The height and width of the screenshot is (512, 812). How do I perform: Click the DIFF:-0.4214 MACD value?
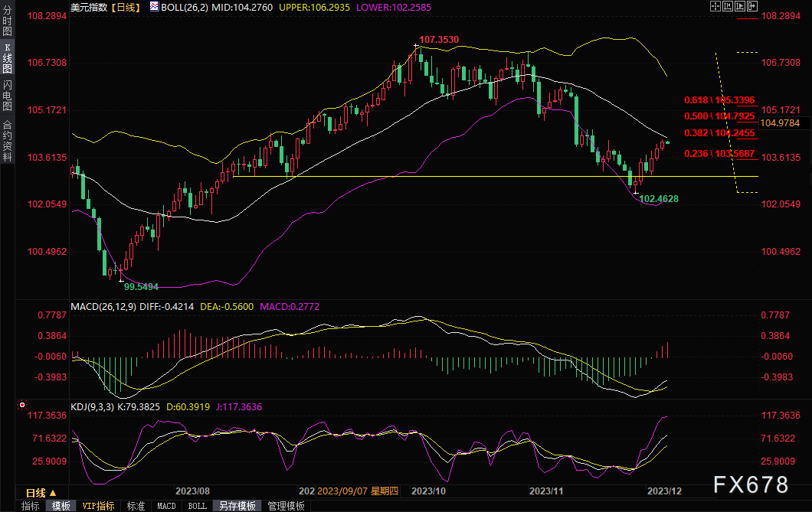coord(167,307)
